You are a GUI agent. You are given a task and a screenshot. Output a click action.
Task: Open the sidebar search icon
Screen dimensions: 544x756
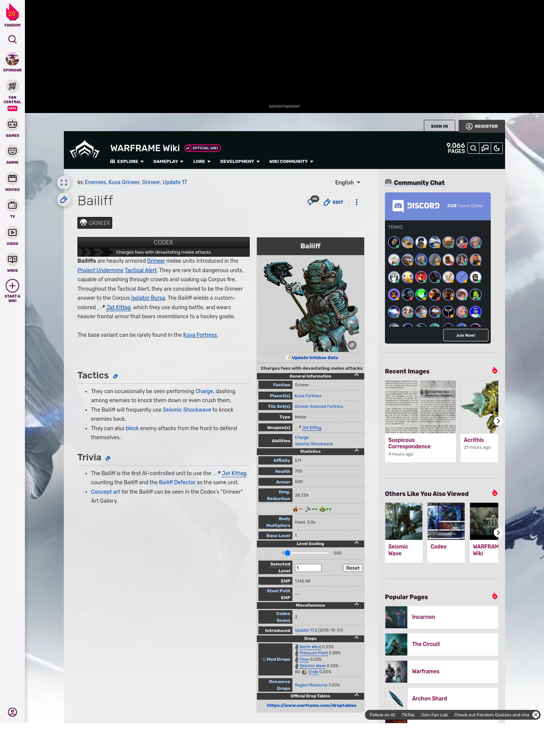tap(12, 39)
